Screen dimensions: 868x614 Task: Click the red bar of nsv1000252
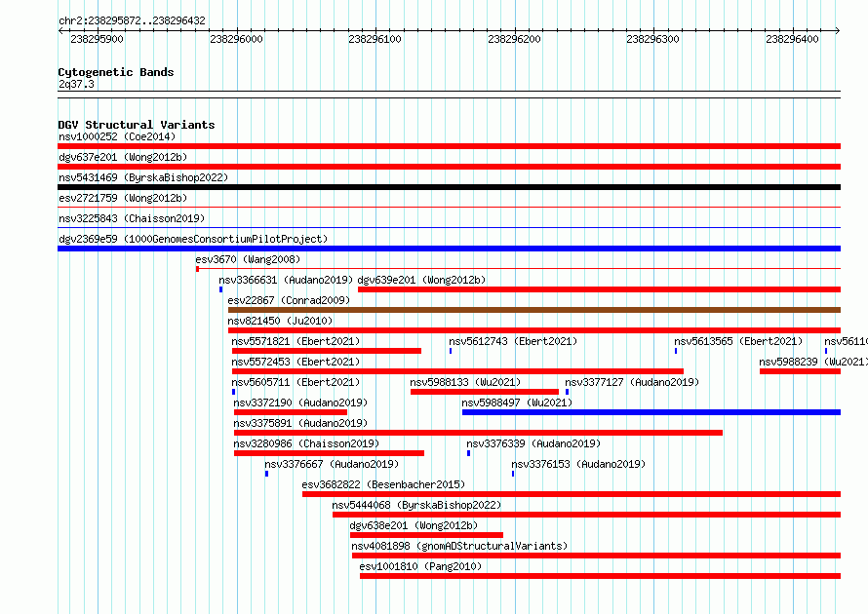[449, 146]
